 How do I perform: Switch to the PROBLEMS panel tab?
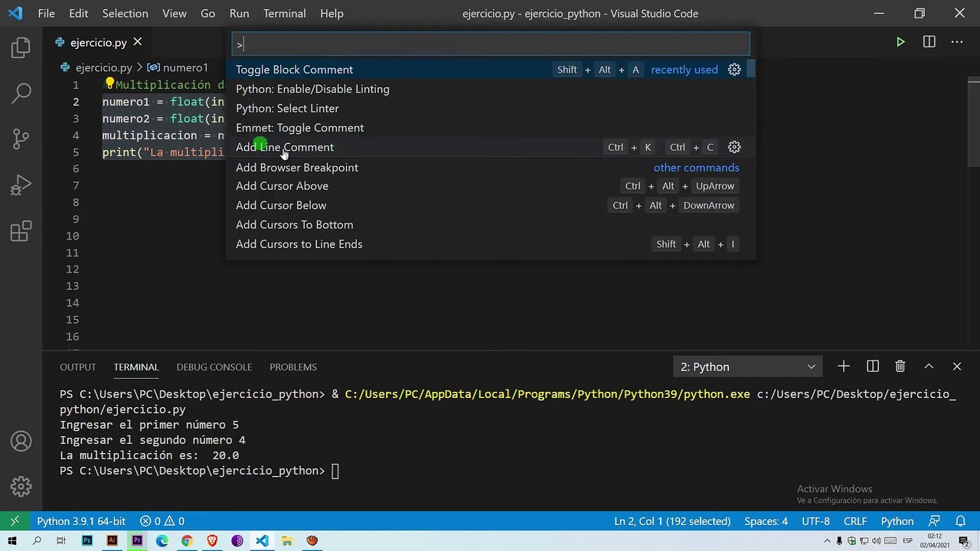(x=293, y=367)
